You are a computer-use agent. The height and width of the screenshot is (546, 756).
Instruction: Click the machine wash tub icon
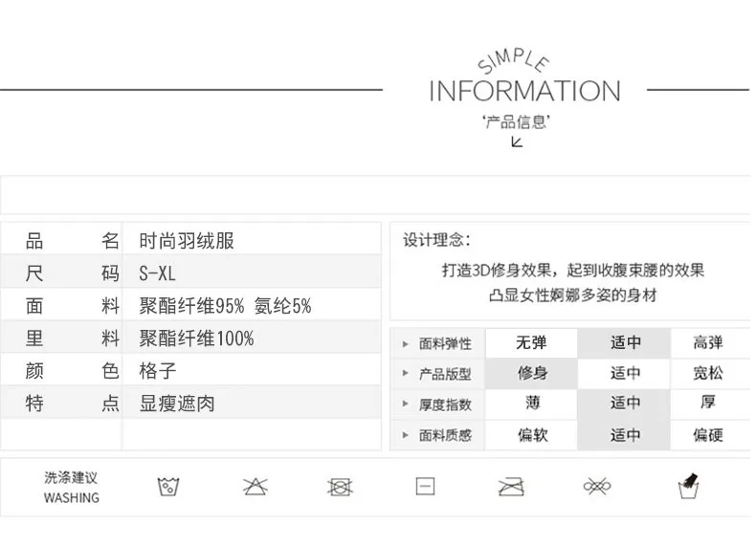[168, 487]
